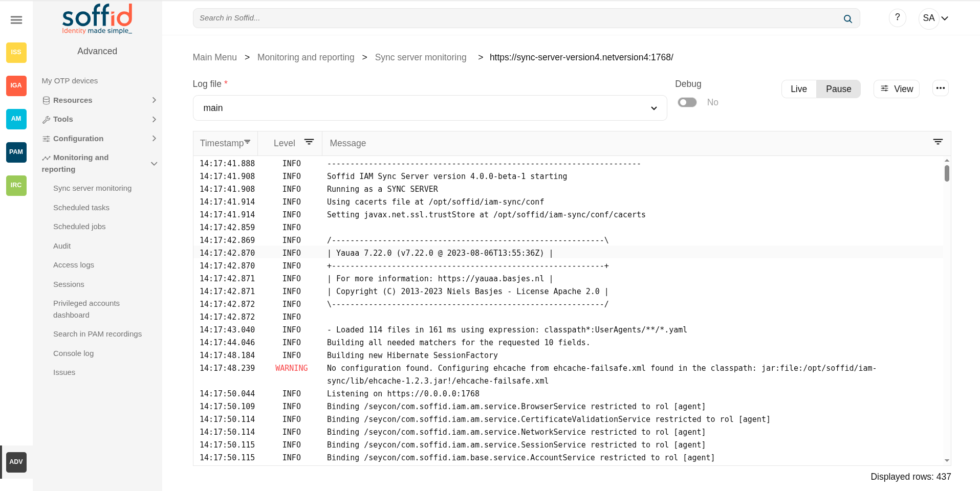
Task: Select 'Running as a SYNC SERVER' message
Action: pos(382,189)
